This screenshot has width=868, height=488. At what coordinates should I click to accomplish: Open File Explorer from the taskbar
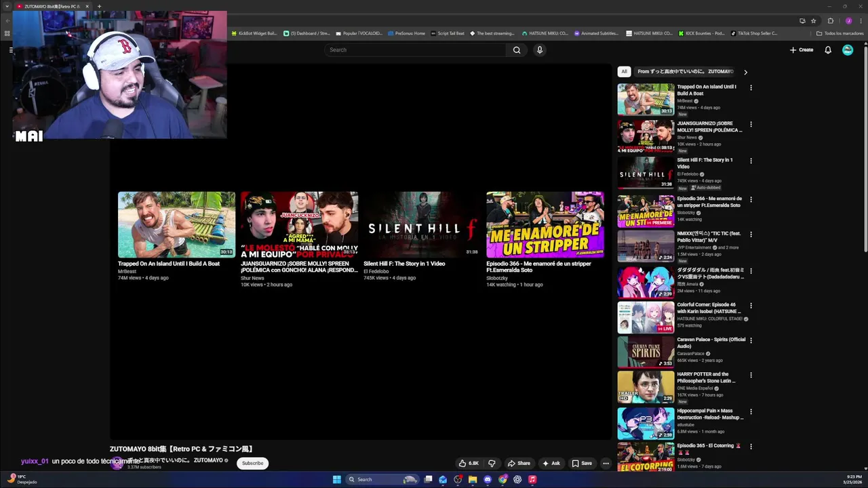point(473,479)
